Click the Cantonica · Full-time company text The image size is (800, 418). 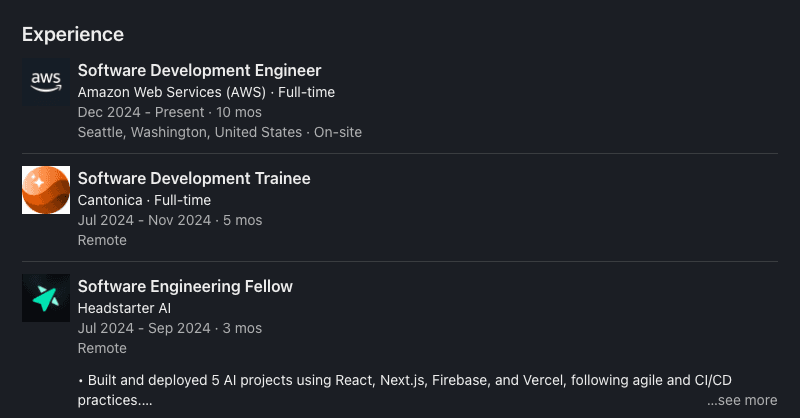[x=144, y=200]
